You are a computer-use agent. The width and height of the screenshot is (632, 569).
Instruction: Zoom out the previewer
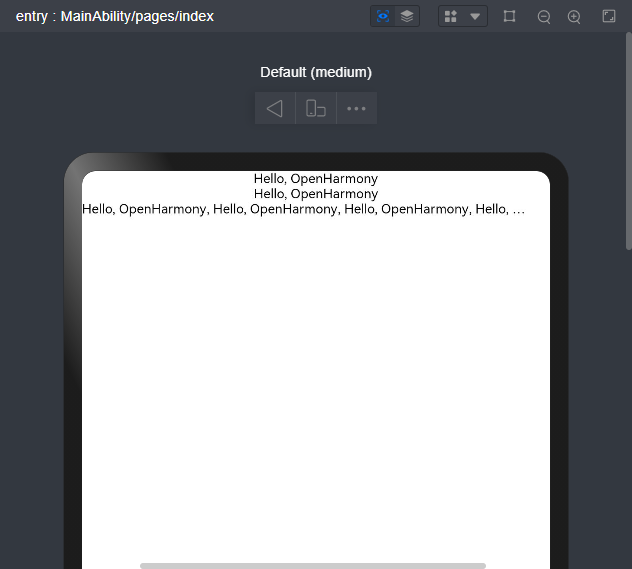click(x=544, y=17)
